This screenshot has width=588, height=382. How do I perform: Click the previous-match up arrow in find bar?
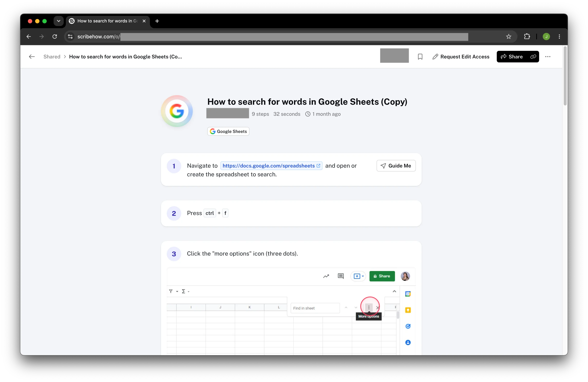pos(346,308)
